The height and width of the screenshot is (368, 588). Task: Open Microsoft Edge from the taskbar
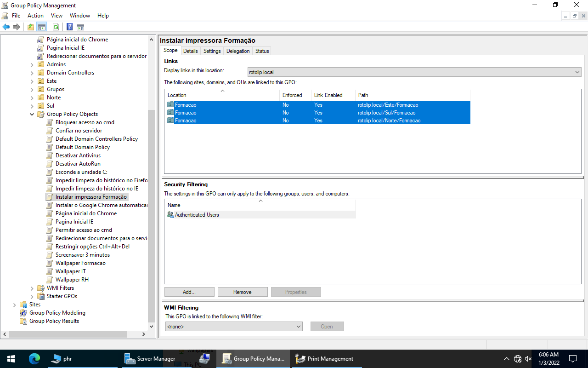pos(34,359)
